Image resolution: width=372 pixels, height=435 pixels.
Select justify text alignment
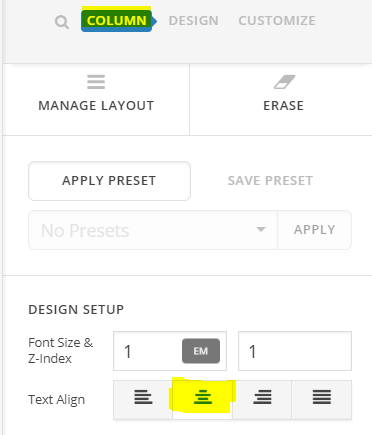pos(322,398)
